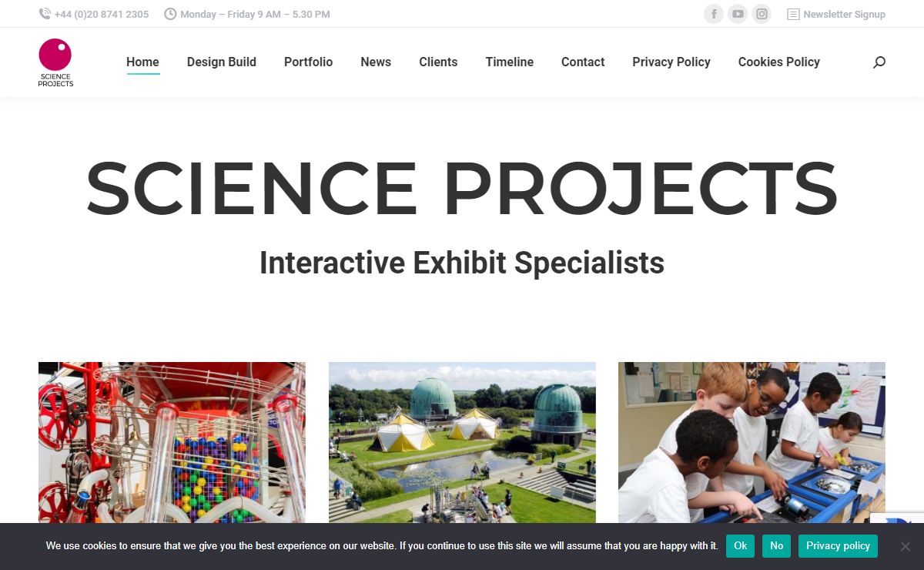Open the red ball machine exhibit image
This screenshot has width=924, height=570.
(x=172, y=442)
